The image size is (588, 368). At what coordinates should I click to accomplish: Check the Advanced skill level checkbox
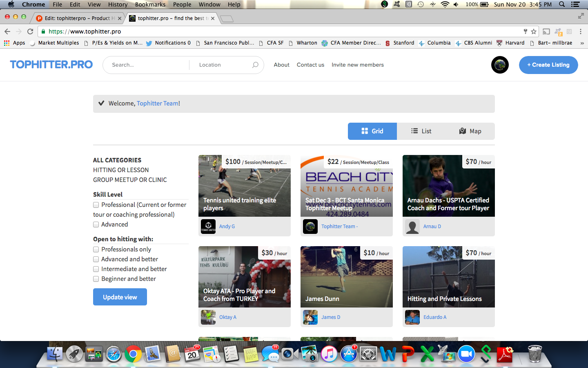coord(96,224)
